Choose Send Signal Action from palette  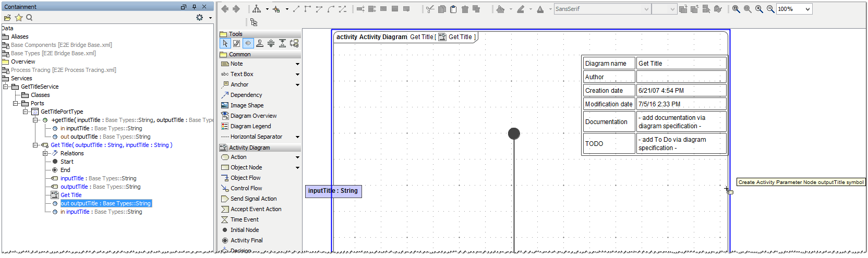(254, 199)
